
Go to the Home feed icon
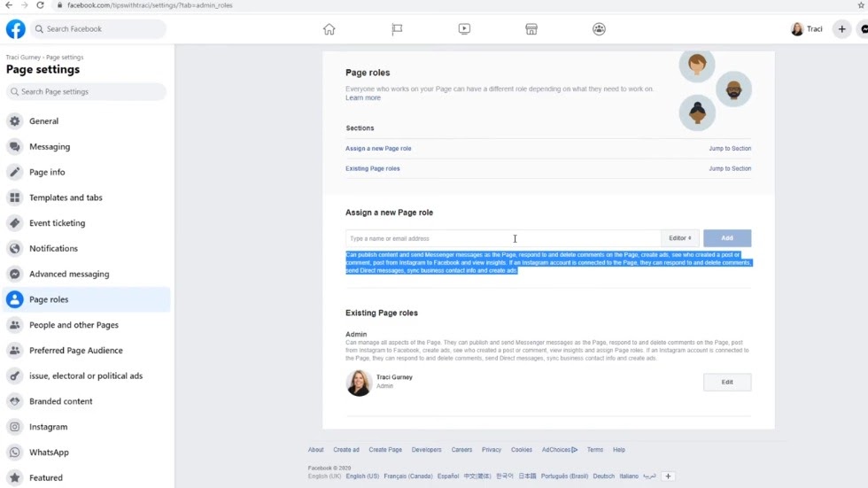329,28
